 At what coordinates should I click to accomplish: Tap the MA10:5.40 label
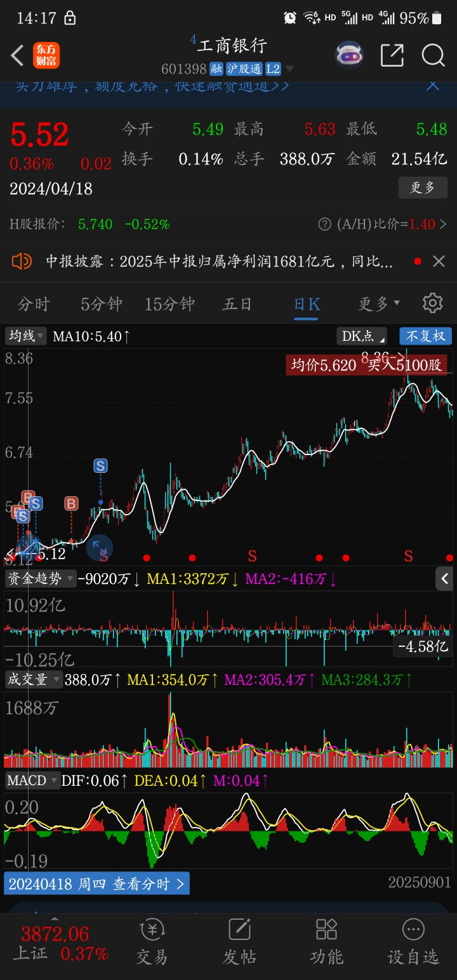[91, 336]
